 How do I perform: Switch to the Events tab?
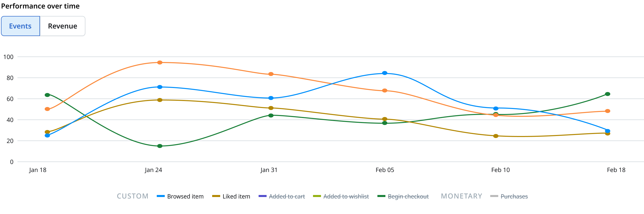20,26
